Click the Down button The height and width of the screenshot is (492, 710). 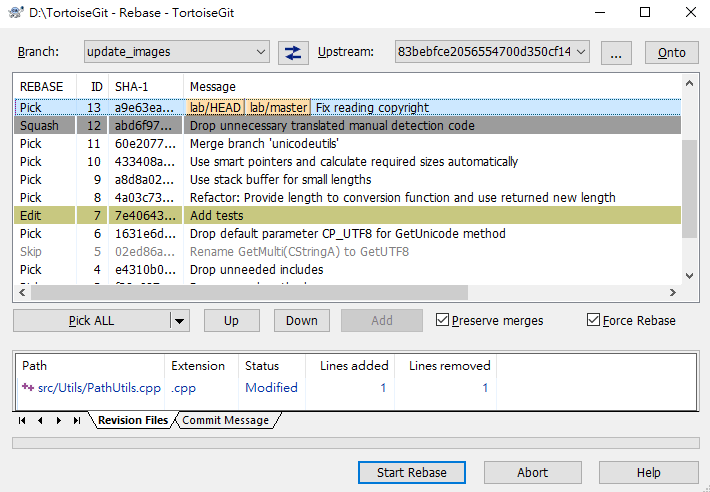click(x=302, y=321)
